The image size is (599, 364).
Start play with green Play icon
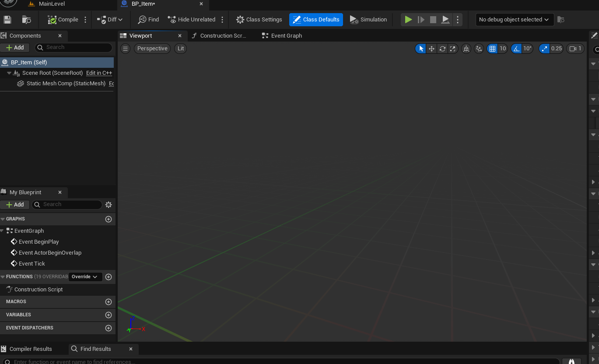408,20
